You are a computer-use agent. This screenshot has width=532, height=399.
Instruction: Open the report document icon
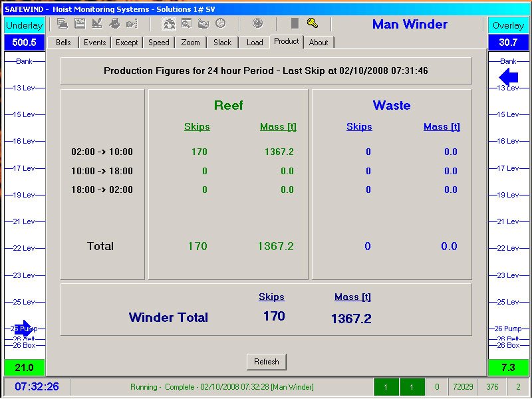[x=80, y=24]
